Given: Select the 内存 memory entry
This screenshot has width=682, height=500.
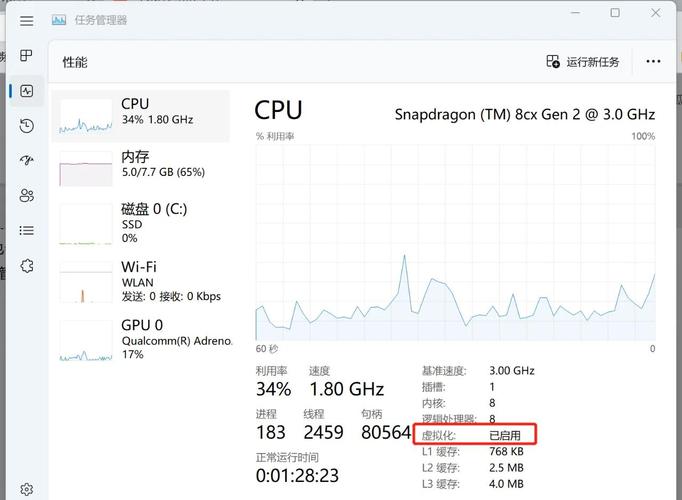Looking at the screenshot, I should click(140, 168).
